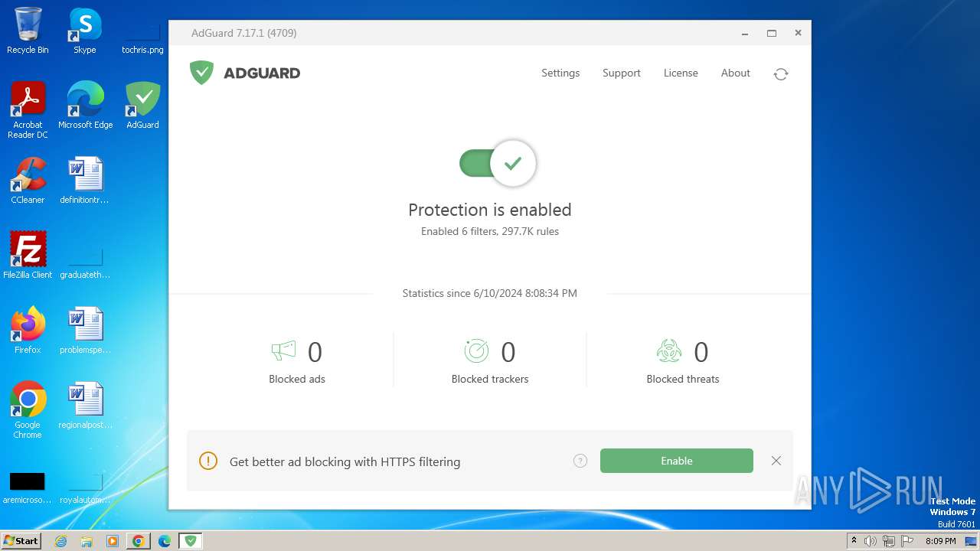The width and height of the screenshot is (980, 551).
Task: Click the network tray icon
Action: pos(889,541)
